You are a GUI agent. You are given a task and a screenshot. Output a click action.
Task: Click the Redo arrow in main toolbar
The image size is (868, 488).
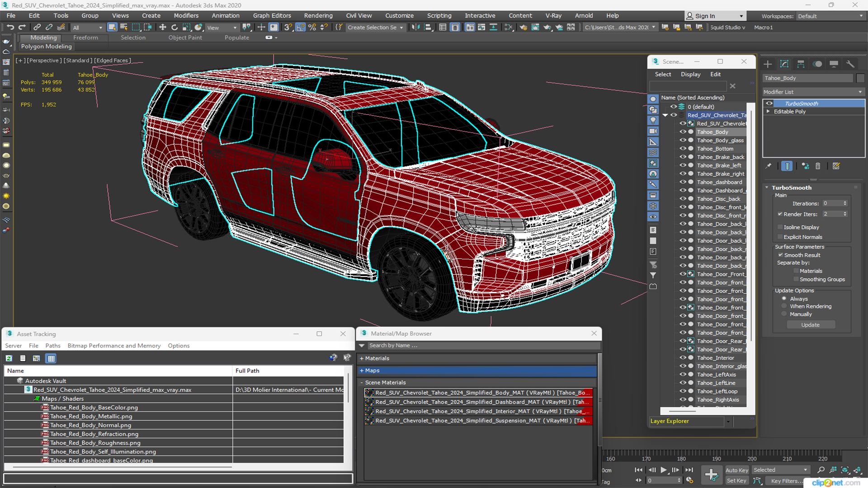(x=22, y=28)
